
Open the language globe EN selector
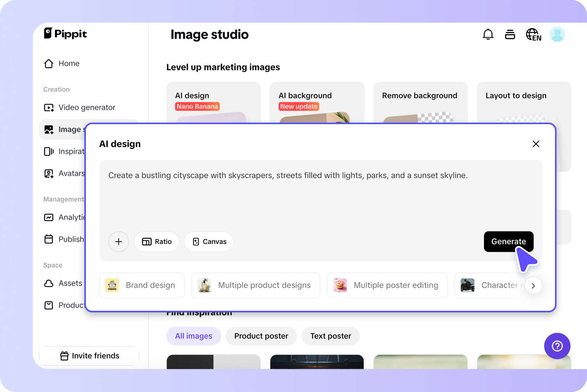[533, 34]
